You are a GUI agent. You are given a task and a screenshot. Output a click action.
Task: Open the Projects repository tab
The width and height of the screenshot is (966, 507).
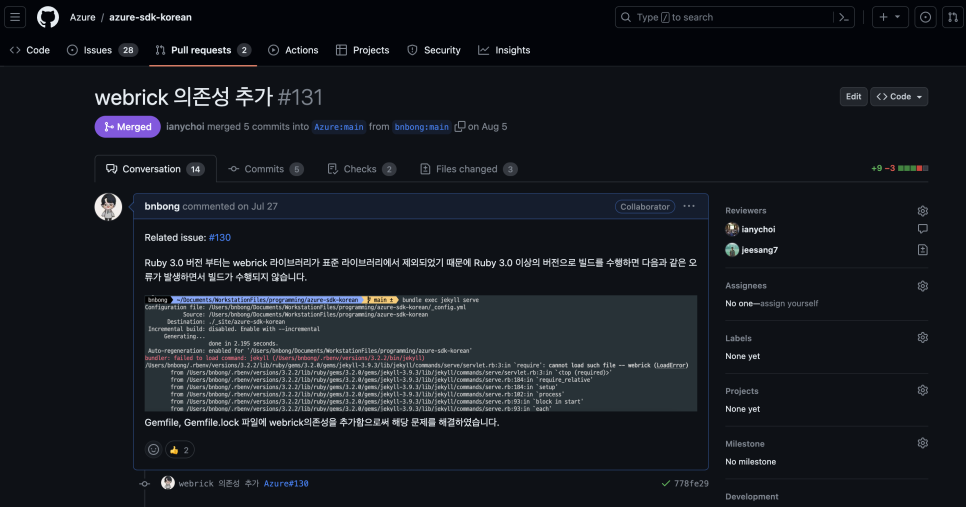[362, 50]
